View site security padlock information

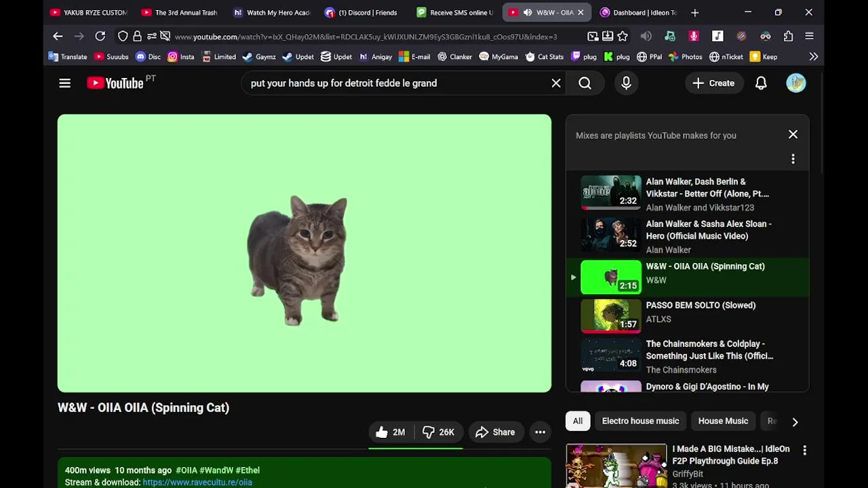[137, 37]
